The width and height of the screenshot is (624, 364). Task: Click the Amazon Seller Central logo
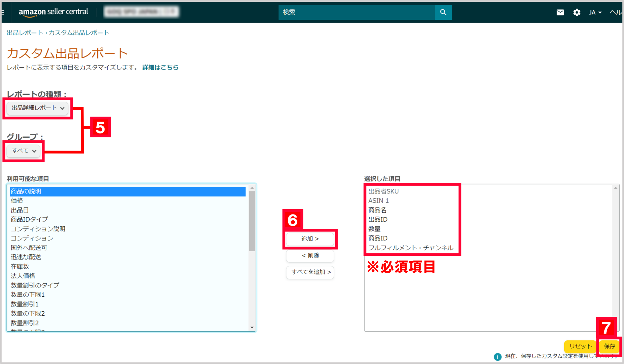click(x=53, y=12)
